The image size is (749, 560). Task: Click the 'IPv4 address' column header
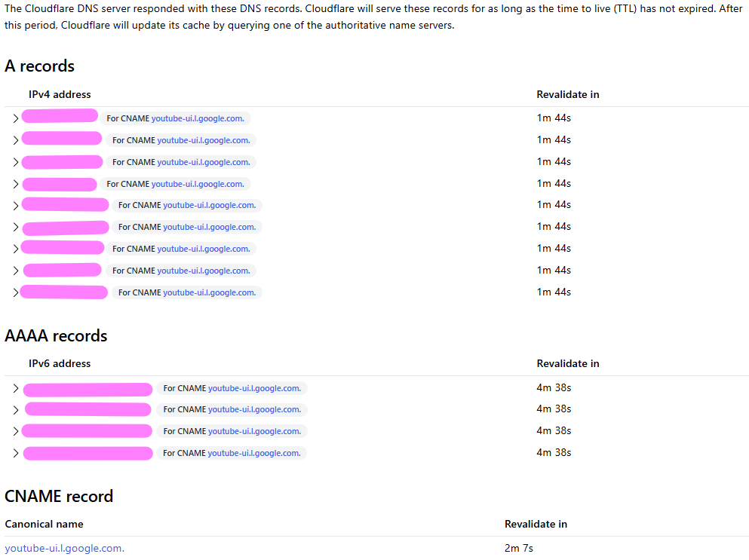[x=60, y=94]
